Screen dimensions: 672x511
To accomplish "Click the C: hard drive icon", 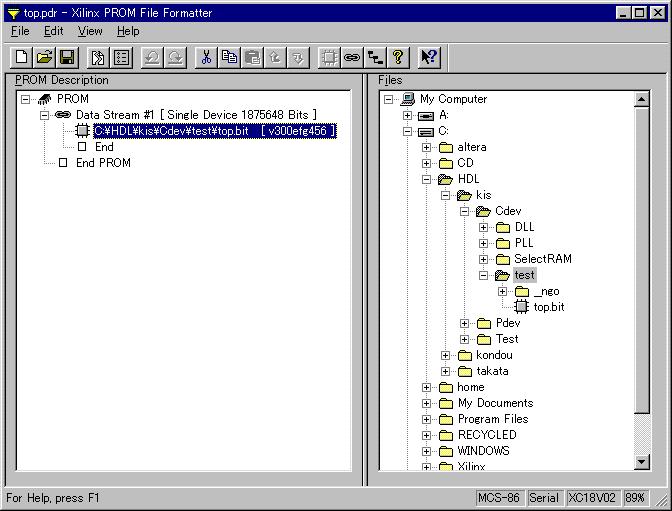I will click(426, 132).
